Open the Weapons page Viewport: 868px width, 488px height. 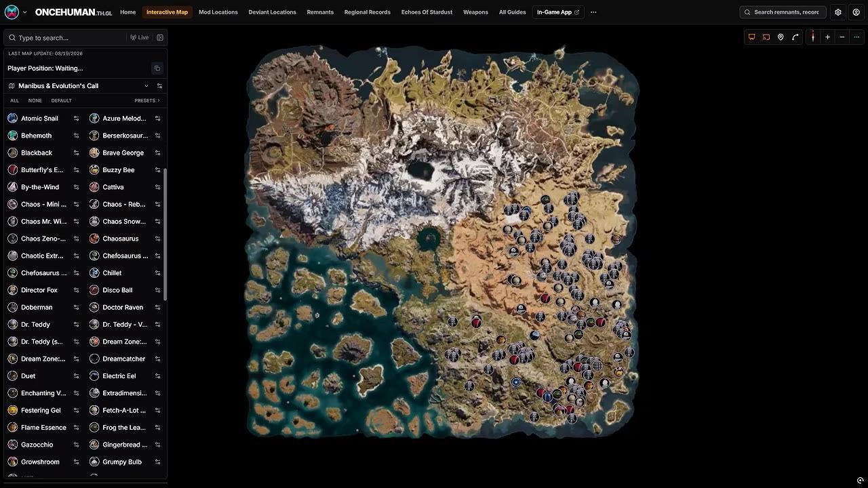pyautogui.click(x=475, y=12)
